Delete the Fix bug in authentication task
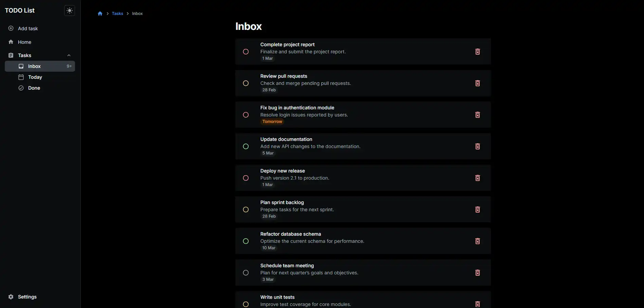The height and width of the screenshot is (308, 644). click(x=477, y=115)
